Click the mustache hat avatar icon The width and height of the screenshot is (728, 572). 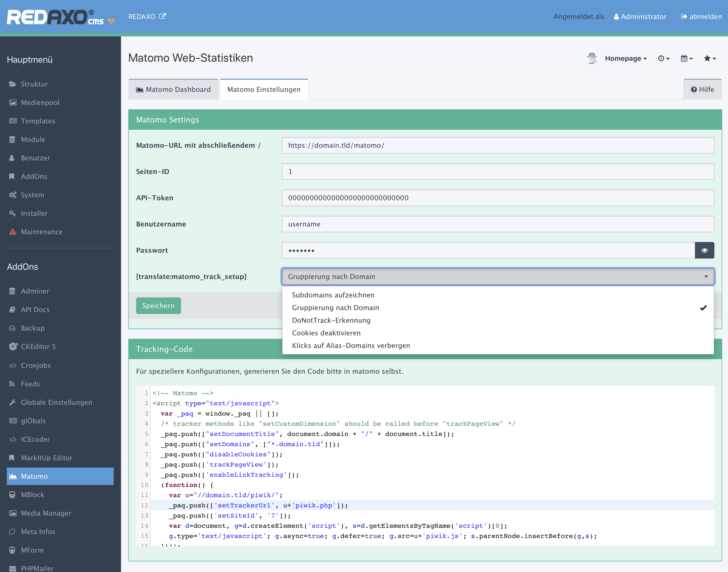tap(592, 58)
